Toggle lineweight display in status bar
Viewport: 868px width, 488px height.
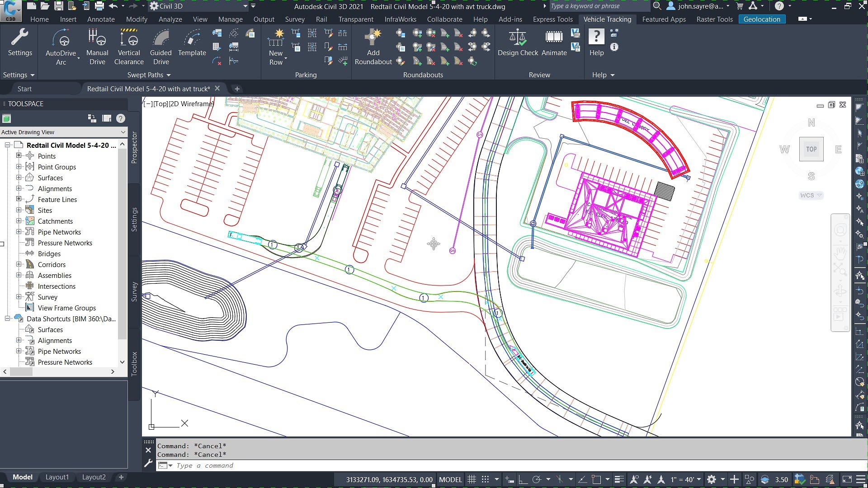click(619, 479)
